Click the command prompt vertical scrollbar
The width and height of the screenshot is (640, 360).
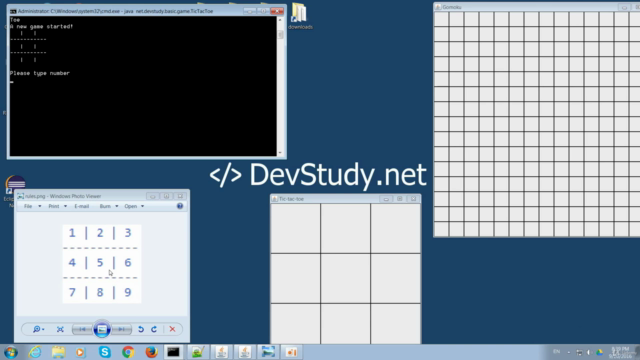[280, 86]
